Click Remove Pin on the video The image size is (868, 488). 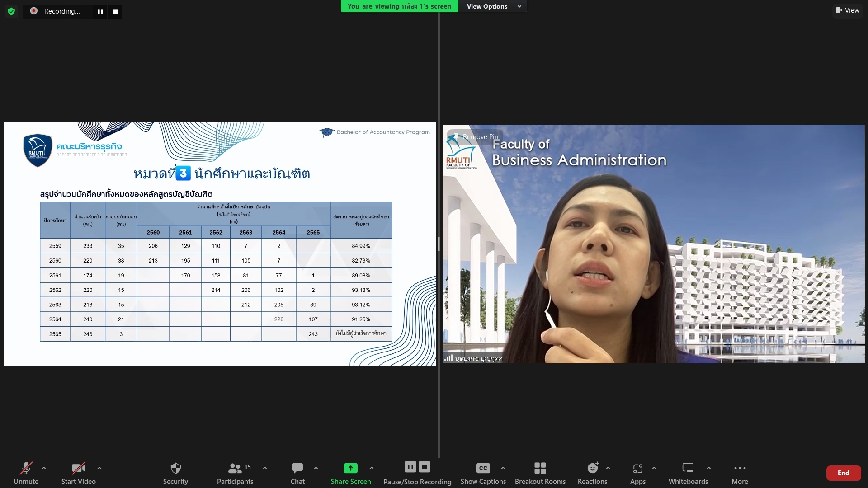point(476,136)
